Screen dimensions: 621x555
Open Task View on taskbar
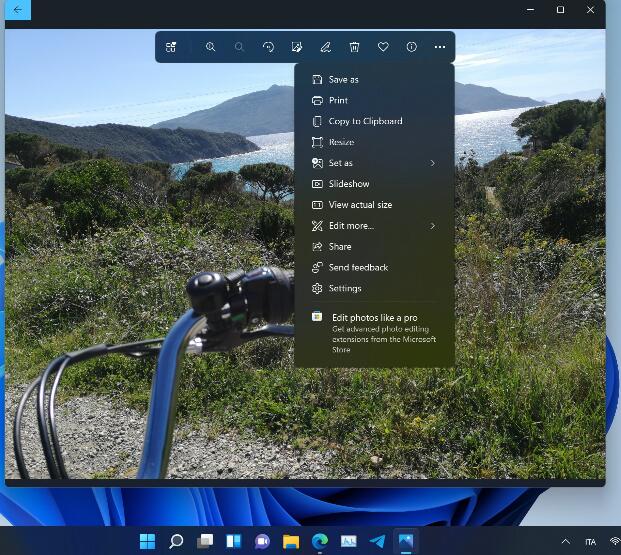coord(205,542)
